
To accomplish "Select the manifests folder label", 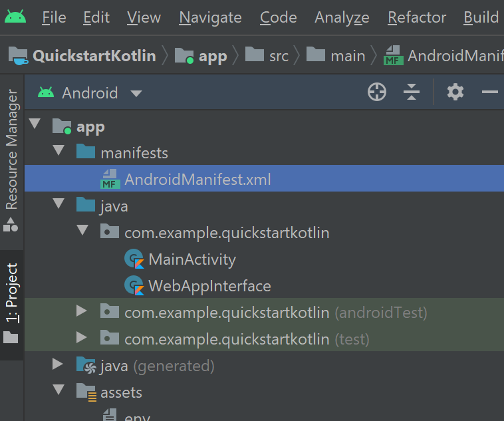I will 134,153.
